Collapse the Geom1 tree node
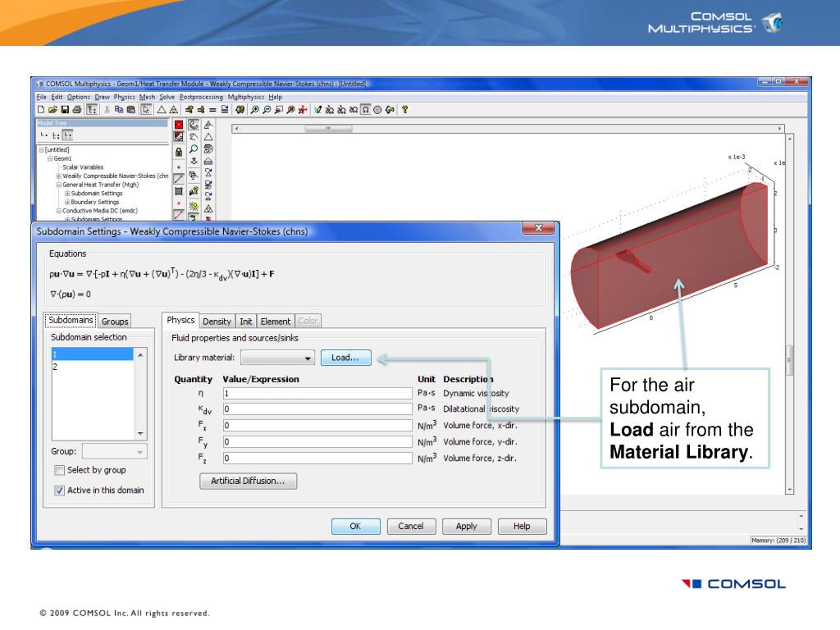840x630 pixels. coord(50,158)
